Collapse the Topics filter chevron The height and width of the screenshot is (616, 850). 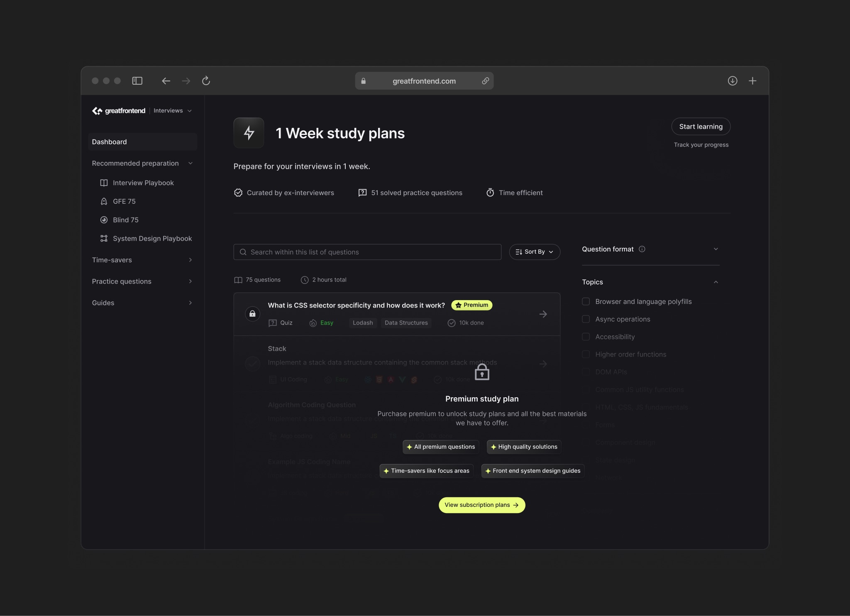[716, 282]
